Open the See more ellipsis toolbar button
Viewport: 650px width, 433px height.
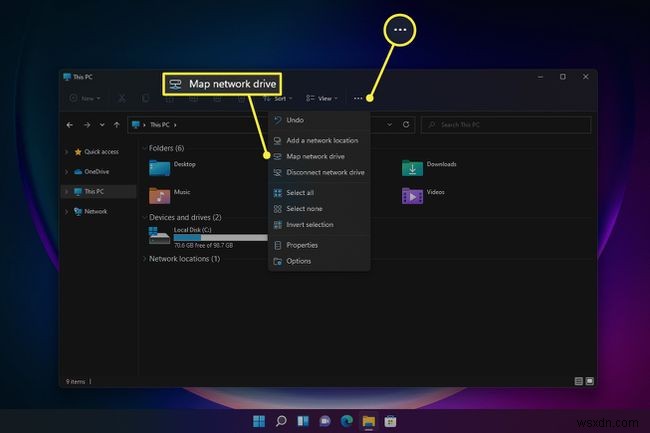point(358,98)
